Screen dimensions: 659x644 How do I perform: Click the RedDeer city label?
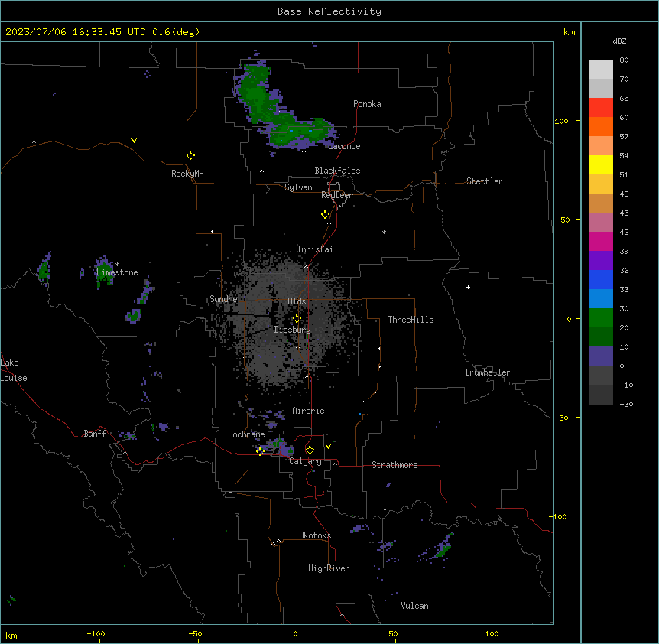point(336,195)
